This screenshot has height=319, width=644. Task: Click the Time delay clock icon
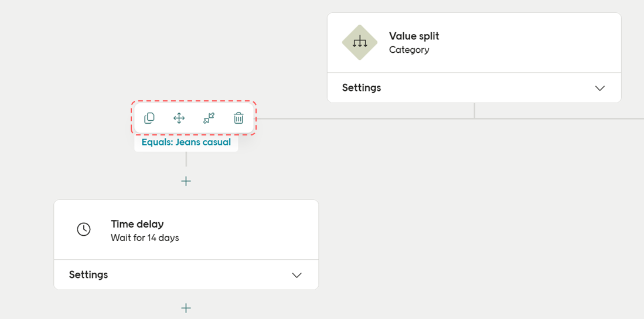84,229
